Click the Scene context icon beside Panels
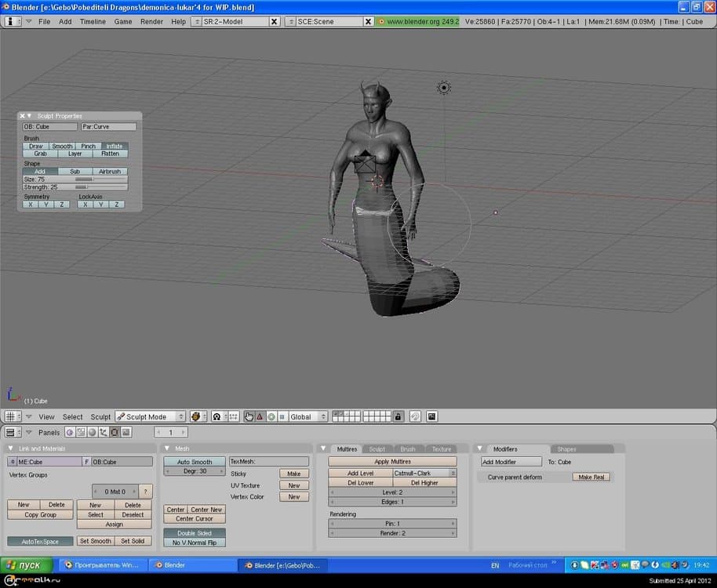The image size is (717, 588). pos(126,432)
